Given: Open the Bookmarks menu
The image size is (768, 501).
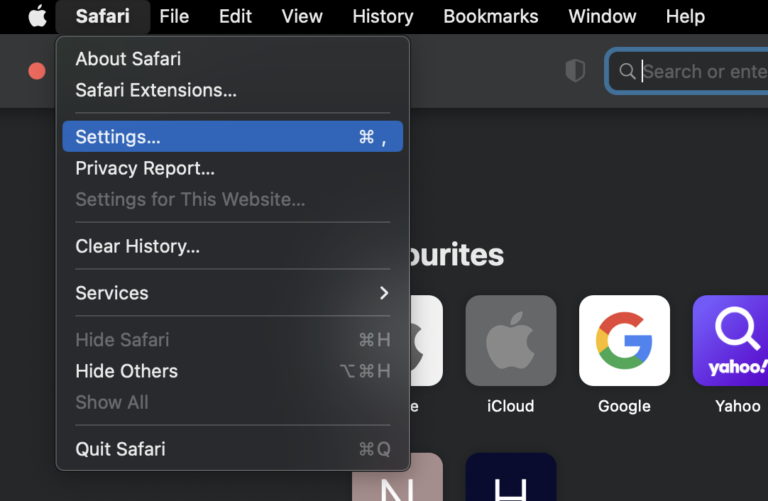Looking at the screenshot, I should [490, 17].
